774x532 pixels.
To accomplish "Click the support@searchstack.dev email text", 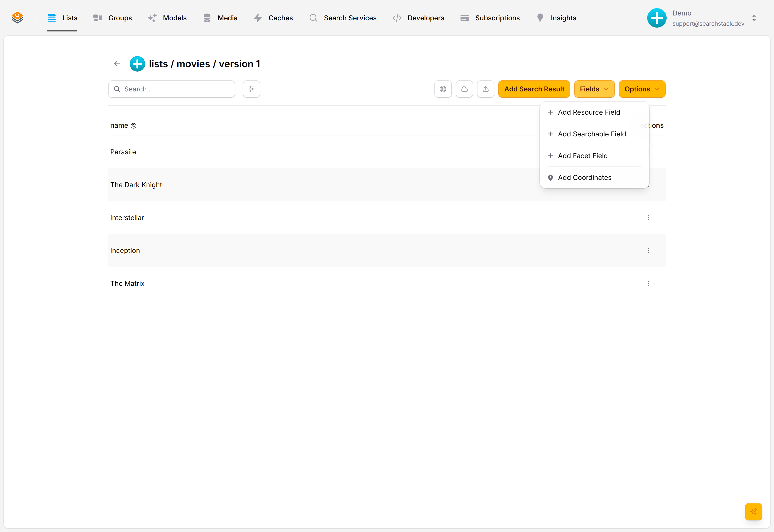I will point(708,24).
